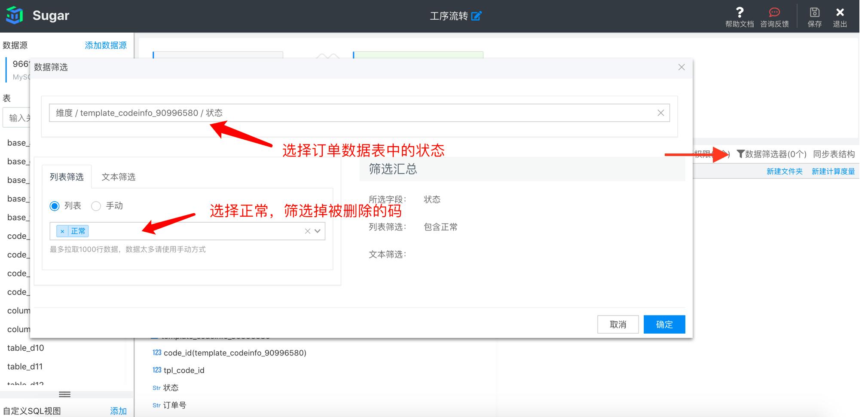
Task: Click the 保存 save disk icon
Action: point(815,12)
